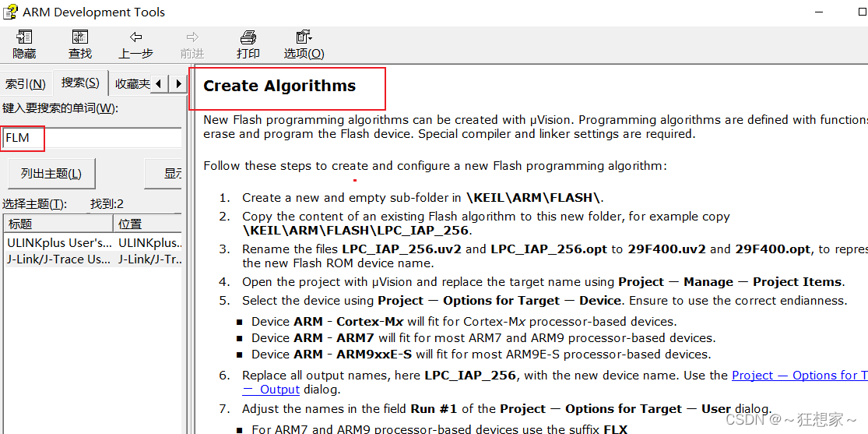Viewport: 868px width, 434px height.
Task: Click the 位置 column header
Action: tap(148, 224)
